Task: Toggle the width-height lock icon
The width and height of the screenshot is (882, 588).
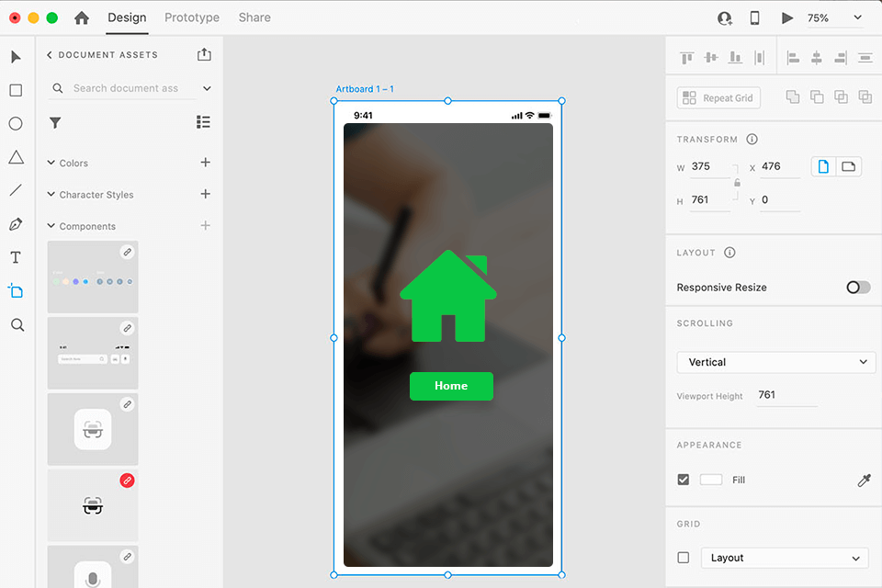Action: click(737, 182)
